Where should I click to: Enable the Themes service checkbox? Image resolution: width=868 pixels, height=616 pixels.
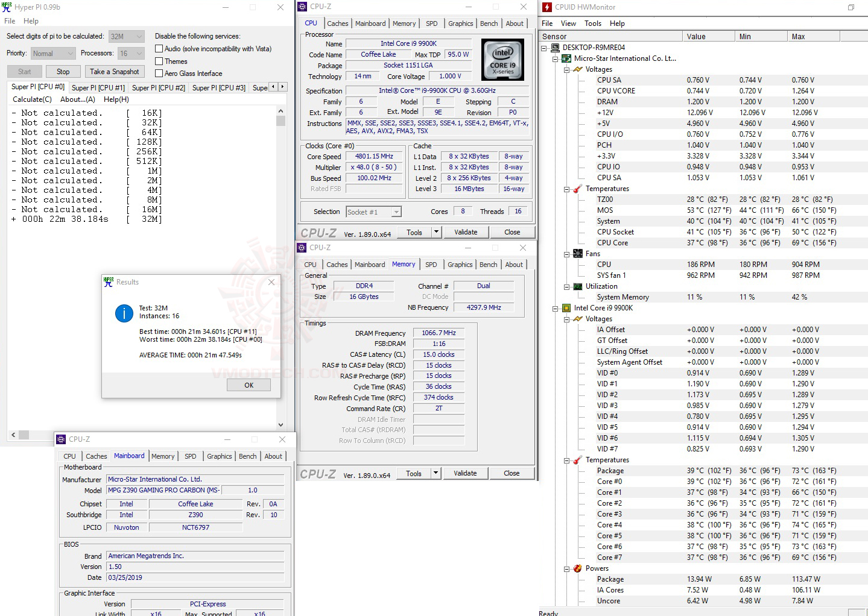[x=159, y=61]
